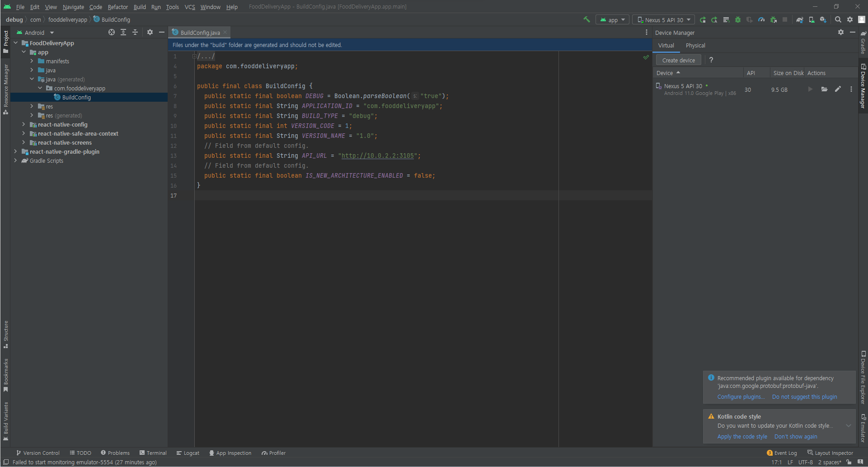Click Configure plugins link
The height and width of the screenshot is (467, 868).
tap(741, 396)
